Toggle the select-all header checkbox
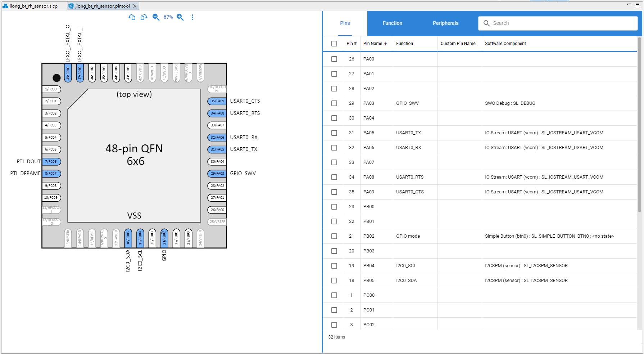Viewport: 644px width, 354px height. point(334,44)
